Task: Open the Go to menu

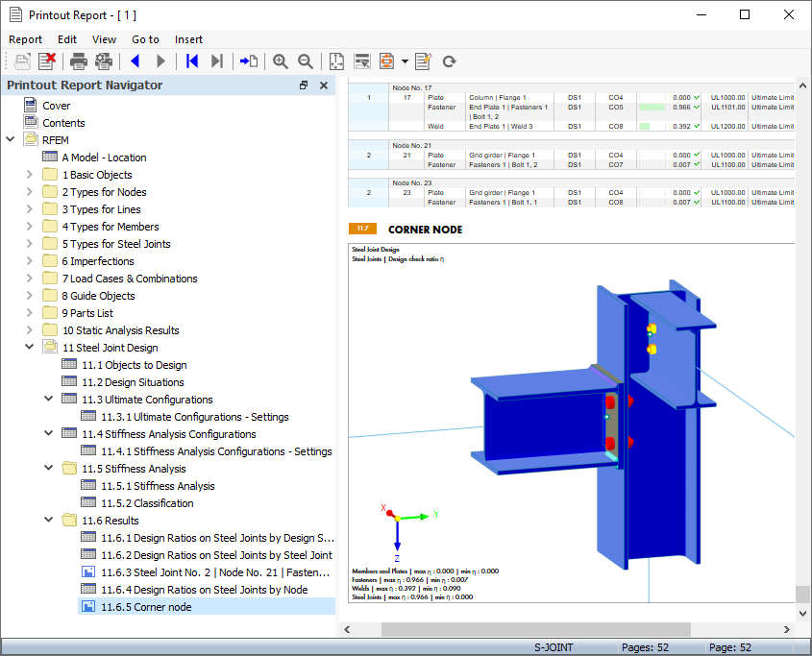Action: (145, 39)
